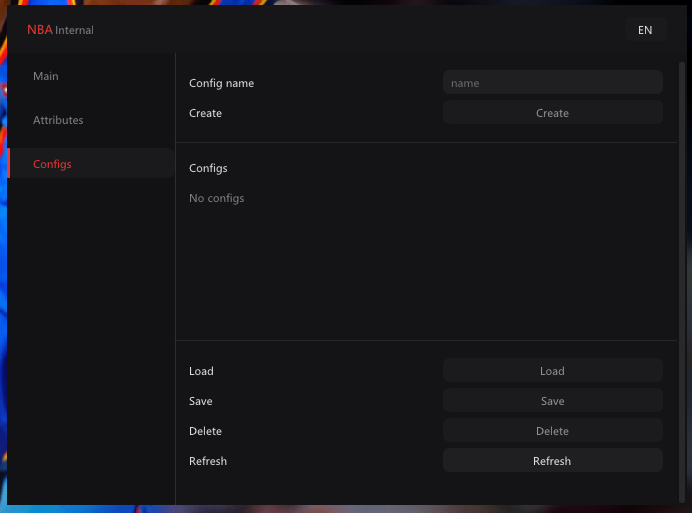The width and height of the screenshot is (692, 513).
Task: Switch to the Attributes tab
Action: (x=90, y=120)
